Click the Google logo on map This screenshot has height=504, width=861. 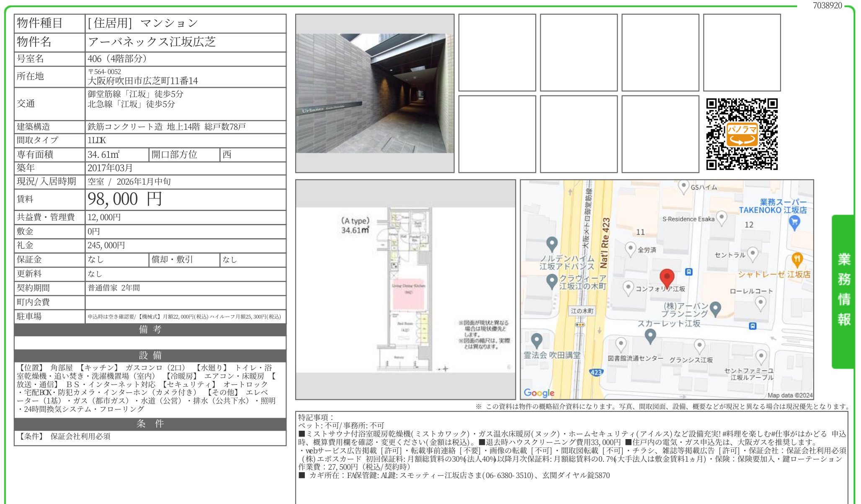pyautogui.click(x=539, y=392)
